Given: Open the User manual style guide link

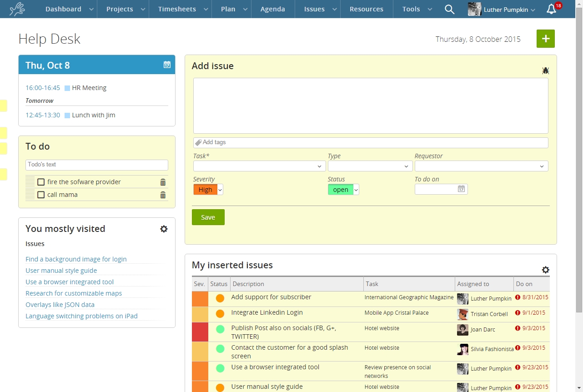Looking at the screenshot, I should tap(61, 270).
